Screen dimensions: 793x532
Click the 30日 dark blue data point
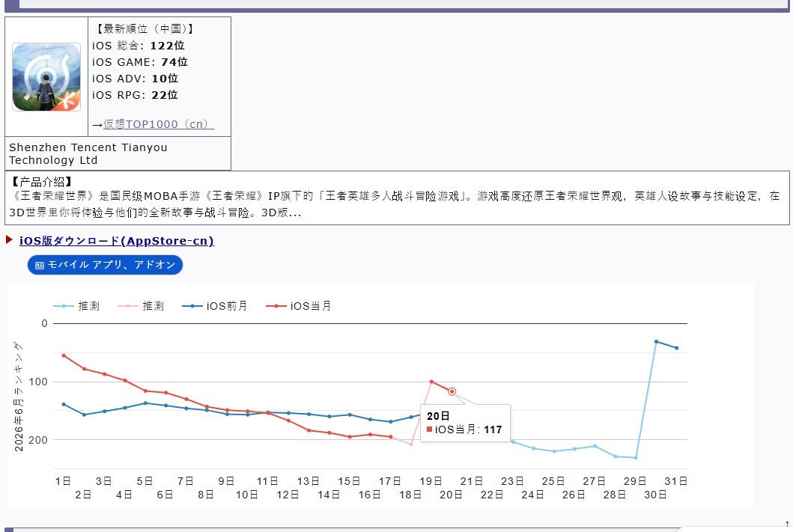tap(656, 341)
